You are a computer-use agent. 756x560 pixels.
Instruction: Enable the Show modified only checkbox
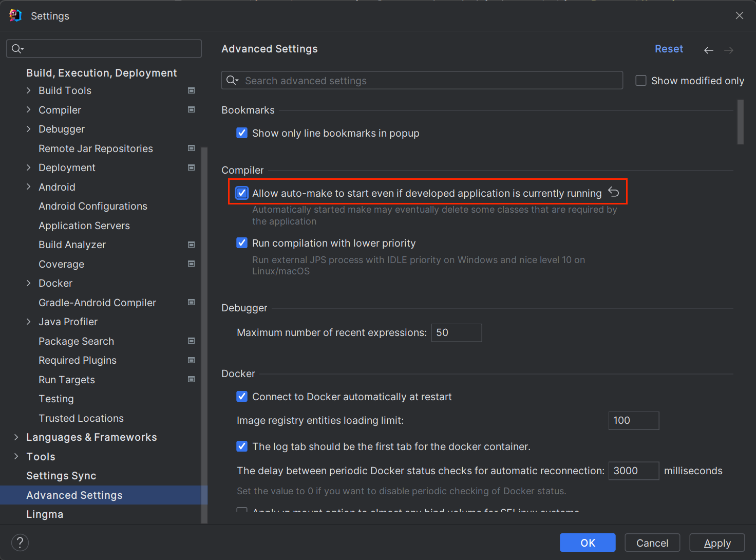click(640, 81)
